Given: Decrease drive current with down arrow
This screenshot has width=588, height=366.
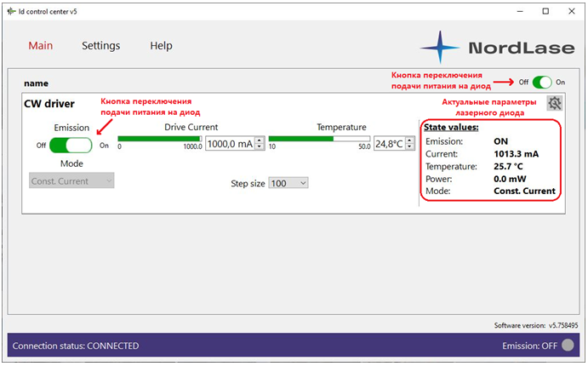Looking at the screenshot, I should pos(260,147).
